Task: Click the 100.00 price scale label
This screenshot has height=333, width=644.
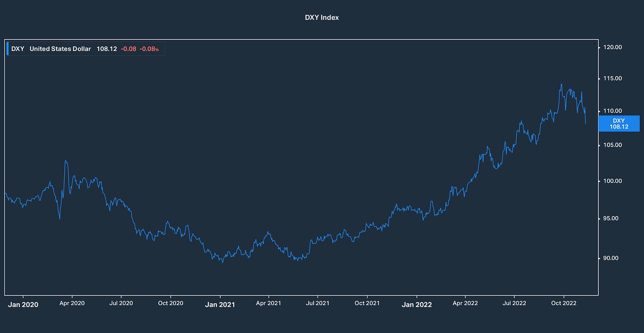Action: [612, 181]
